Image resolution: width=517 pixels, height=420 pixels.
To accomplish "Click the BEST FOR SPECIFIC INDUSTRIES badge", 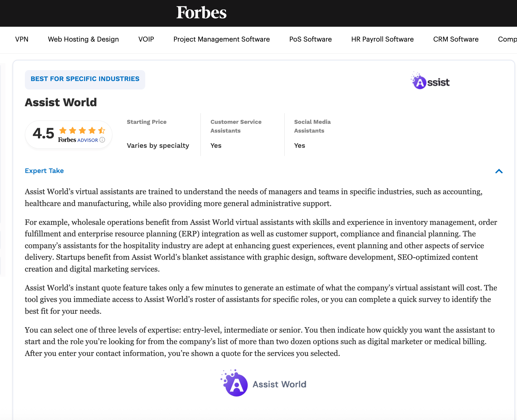I will [85, 79].
